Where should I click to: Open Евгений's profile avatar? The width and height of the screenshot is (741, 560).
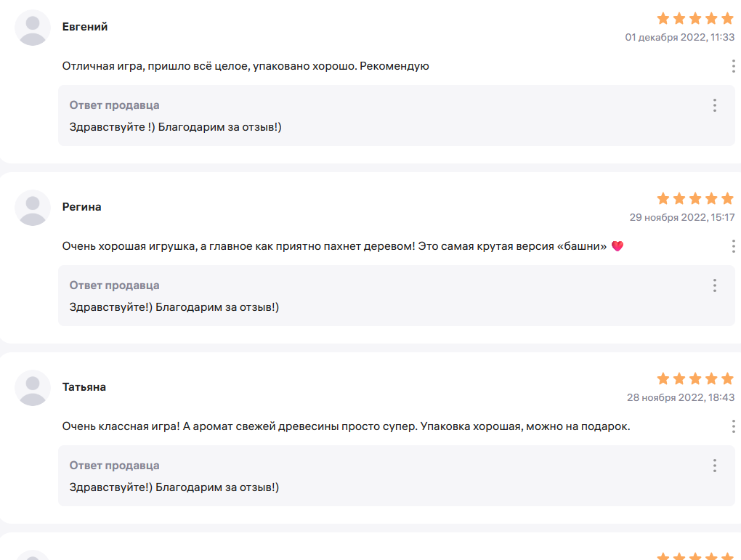[33, 28]
